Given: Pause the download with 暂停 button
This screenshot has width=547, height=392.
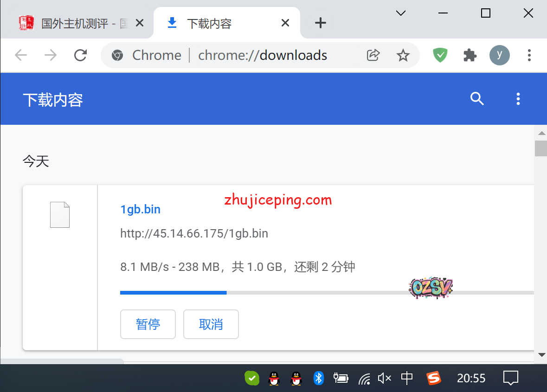Looking at the screenshot, I should pos(148,324).
